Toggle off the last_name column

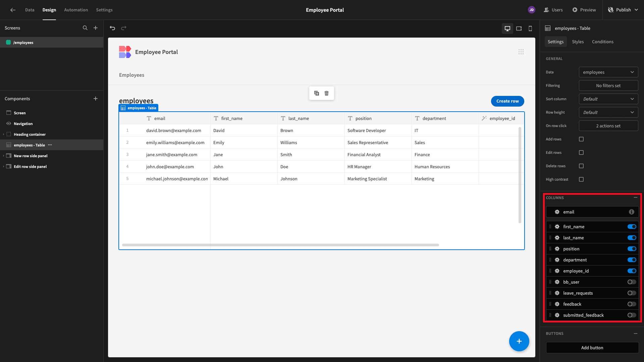click(632, 238)
